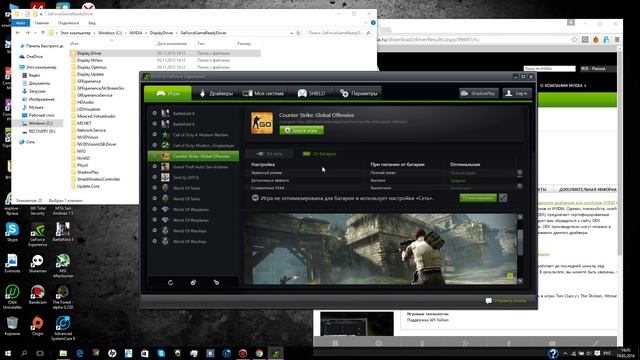
Task: Open the Параметры tab
Action: click(359, 93)
